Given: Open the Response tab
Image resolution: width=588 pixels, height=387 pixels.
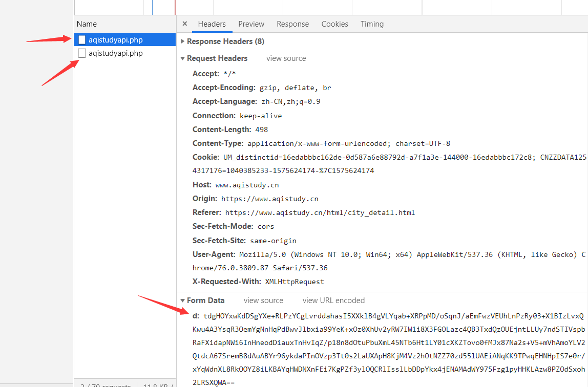Looking at the screenshot, I should [x=292, y=24].
